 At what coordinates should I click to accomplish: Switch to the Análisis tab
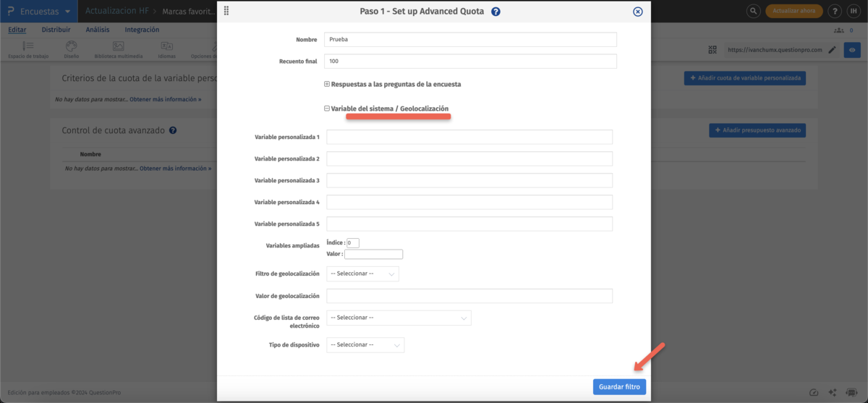98,30
